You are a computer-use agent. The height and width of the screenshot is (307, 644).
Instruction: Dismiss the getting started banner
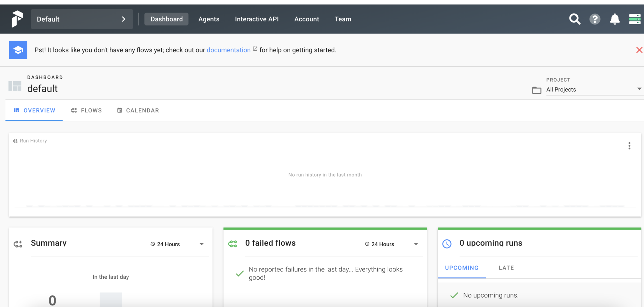pos(639,50)
